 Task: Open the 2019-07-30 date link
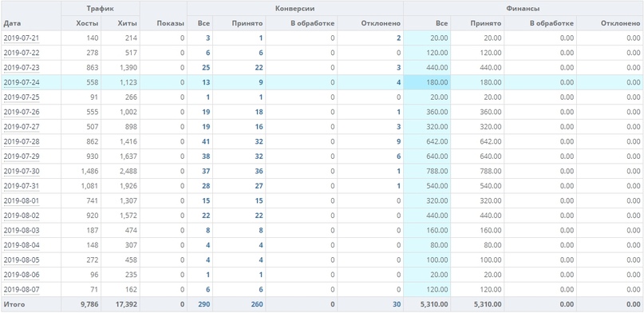(x=22, y=172)
